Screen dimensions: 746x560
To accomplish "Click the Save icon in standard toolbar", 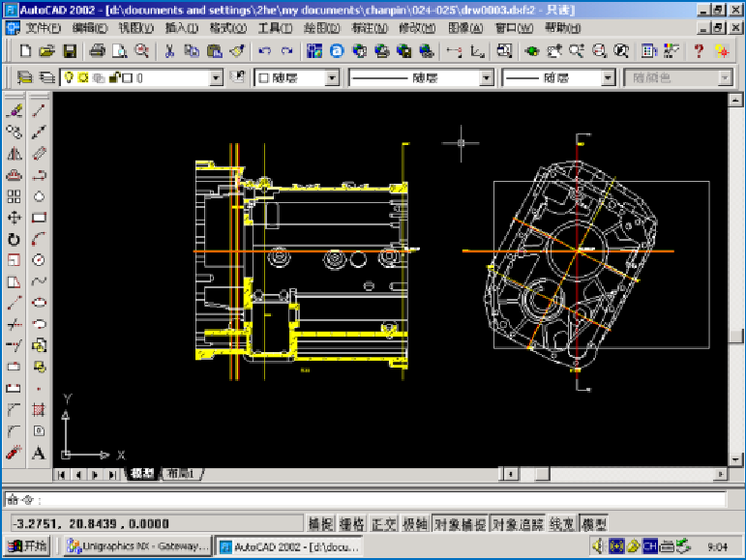I will 70,51.
